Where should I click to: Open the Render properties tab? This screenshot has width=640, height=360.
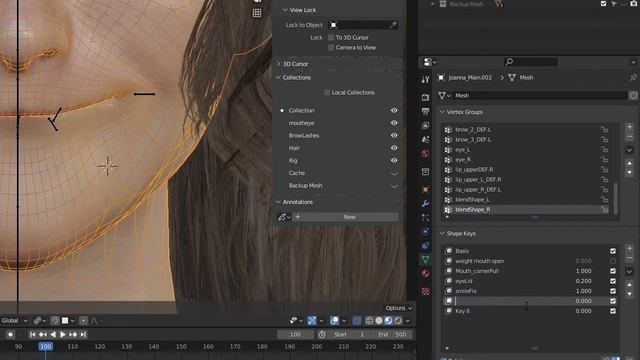425,97
